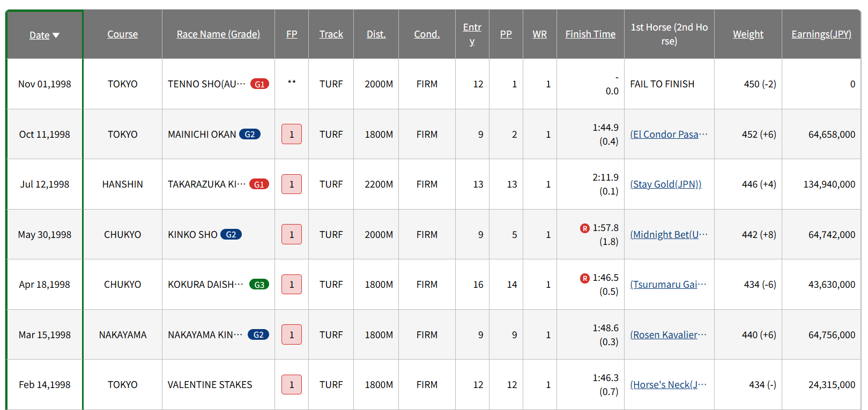Sort by Finish Time column header
This screenshot has width=868, height=410.
[590, 34]
